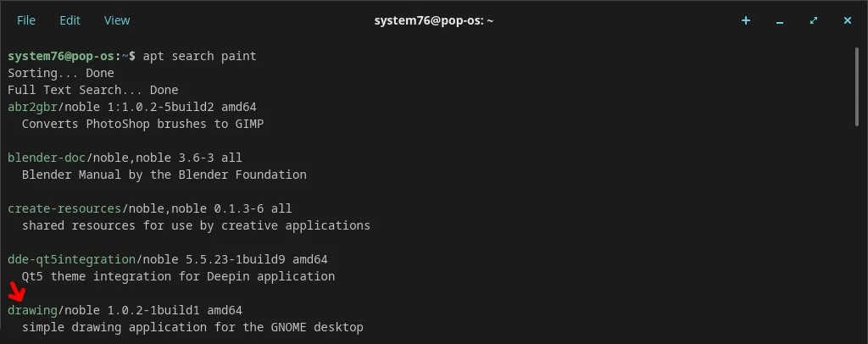Screen dimensions: 868x344
Task: Maximize the terminal window
Action: [x=814, y=20]
